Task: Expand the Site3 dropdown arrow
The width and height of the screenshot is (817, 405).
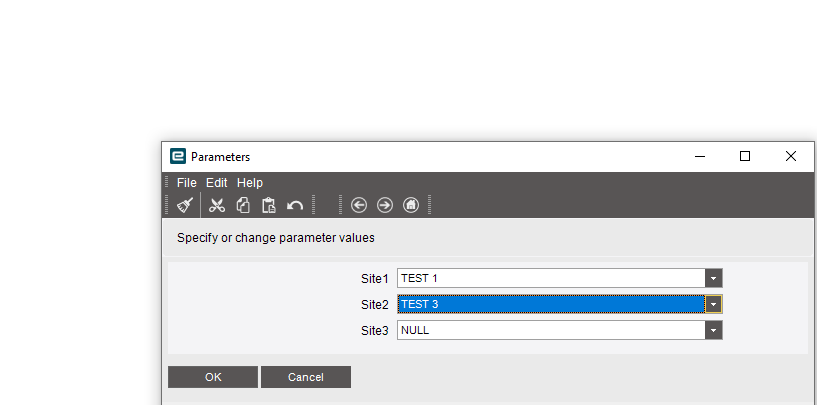Action: pos(713,330)
